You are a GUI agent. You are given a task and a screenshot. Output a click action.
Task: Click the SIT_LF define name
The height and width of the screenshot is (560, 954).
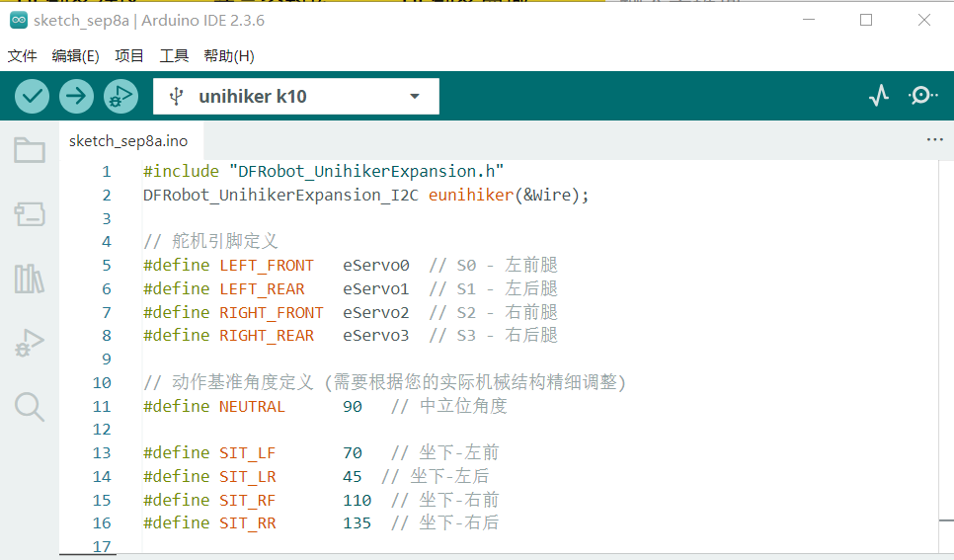[x=248, y=453]
